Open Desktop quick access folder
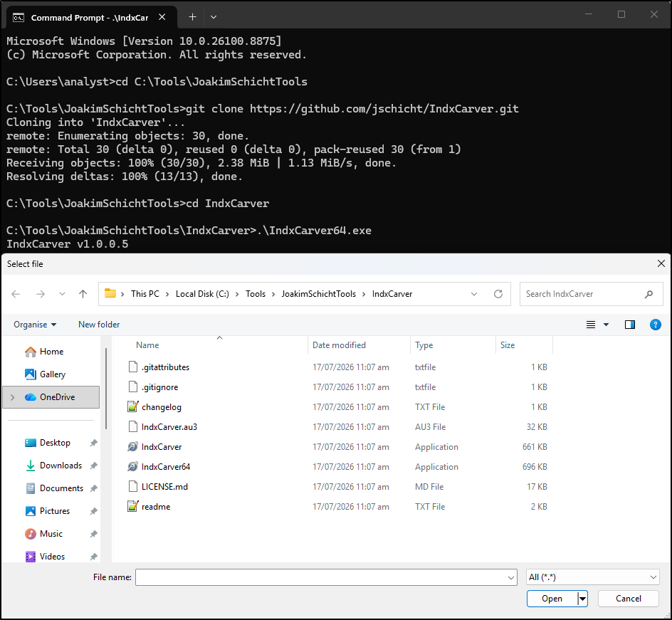This screenshot has width=672, height=620. click(54, 443)
